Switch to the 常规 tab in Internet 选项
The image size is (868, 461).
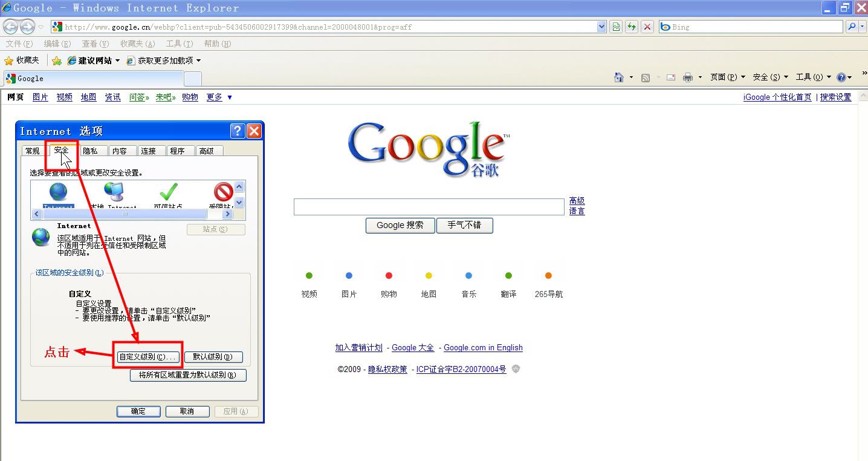point(33,151)
